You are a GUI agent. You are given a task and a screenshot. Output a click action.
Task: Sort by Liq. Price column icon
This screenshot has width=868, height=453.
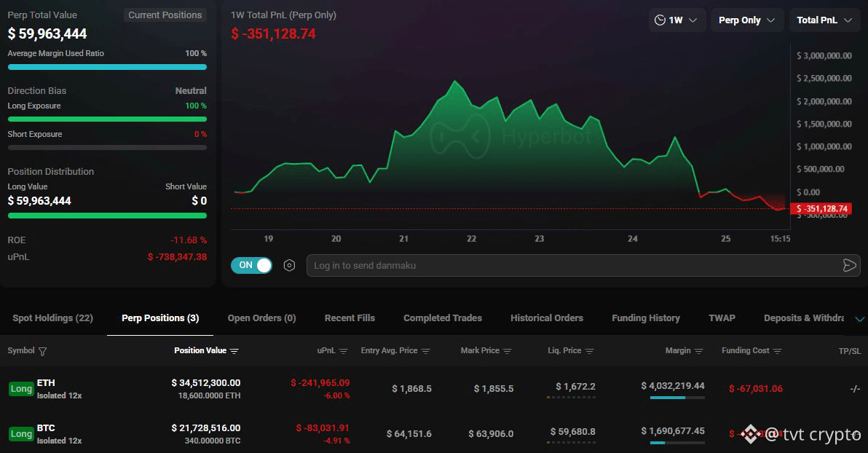click(590, 351)
